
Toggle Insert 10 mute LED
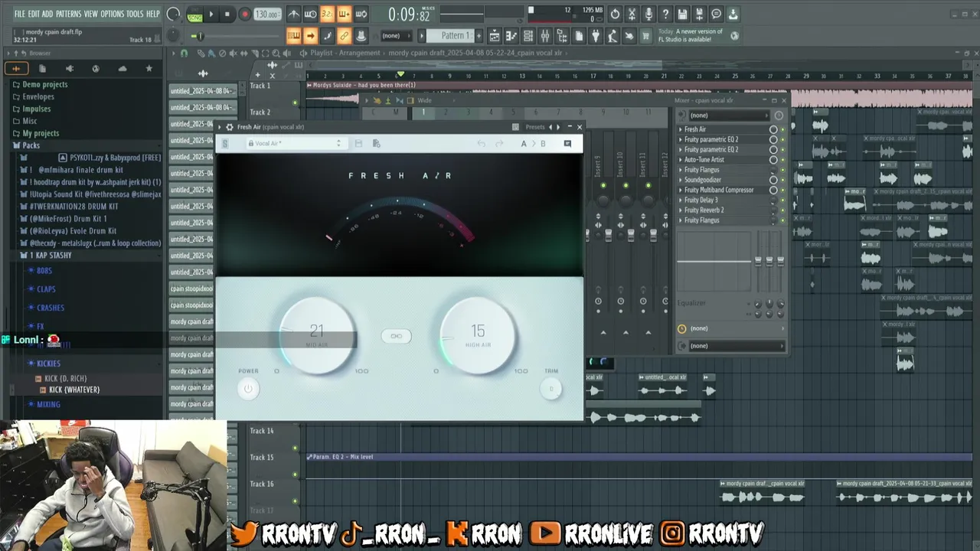[626, 186]
